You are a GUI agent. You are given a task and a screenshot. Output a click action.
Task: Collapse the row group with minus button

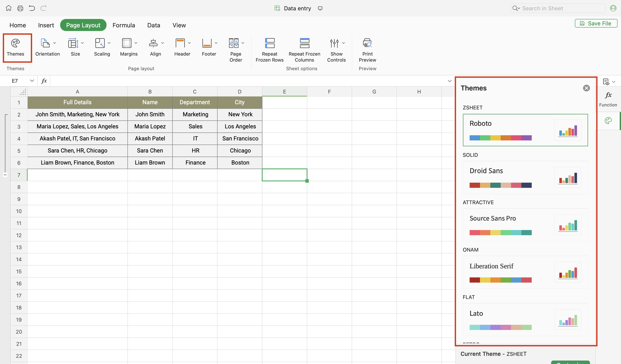[5, 175]
